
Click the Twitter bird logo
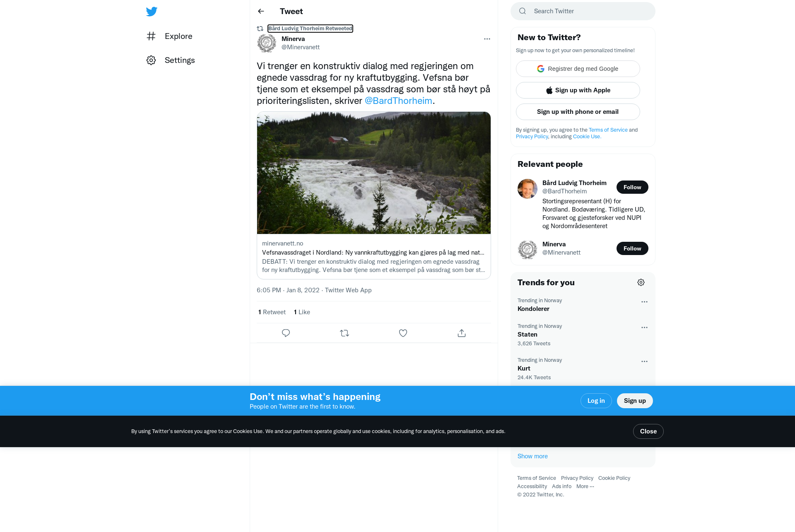coord(152,12)
